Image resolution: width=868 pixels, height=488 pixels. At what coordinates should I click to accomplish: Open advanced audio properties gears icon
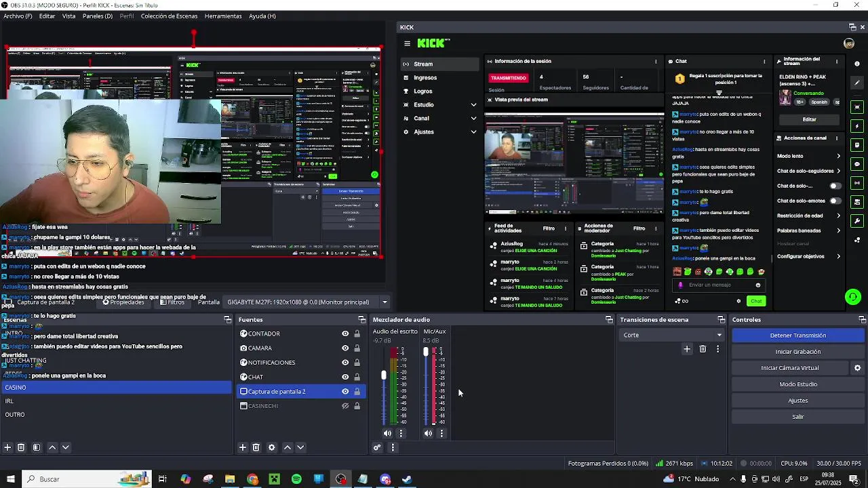pos(377,447)
